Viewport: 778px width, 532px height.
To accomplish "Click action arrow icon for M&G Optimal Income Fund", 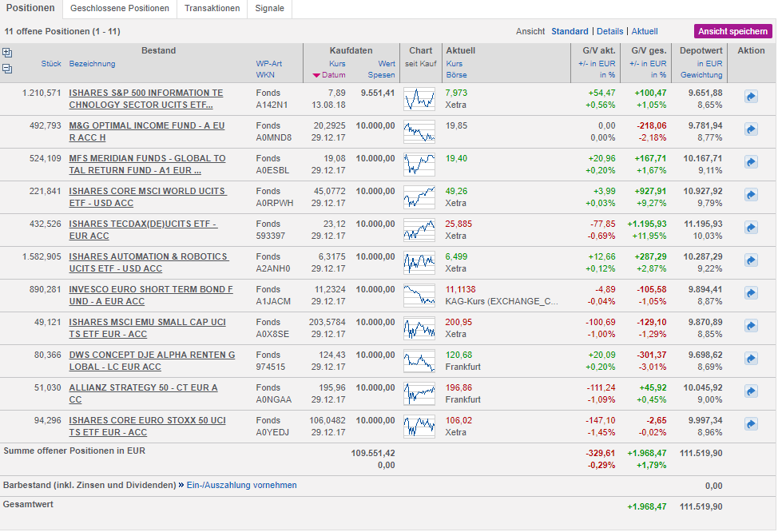I will 751,129.
